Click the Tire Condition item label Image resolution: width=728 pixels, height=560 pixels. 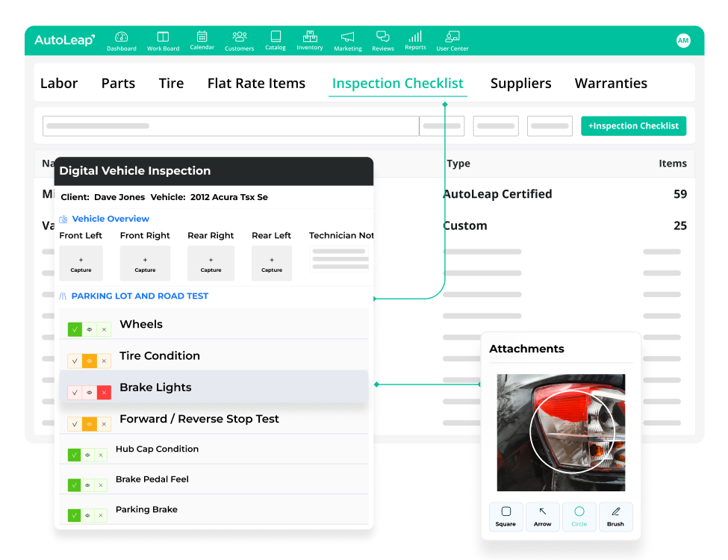pyautogui.click(x=160, y=355)
